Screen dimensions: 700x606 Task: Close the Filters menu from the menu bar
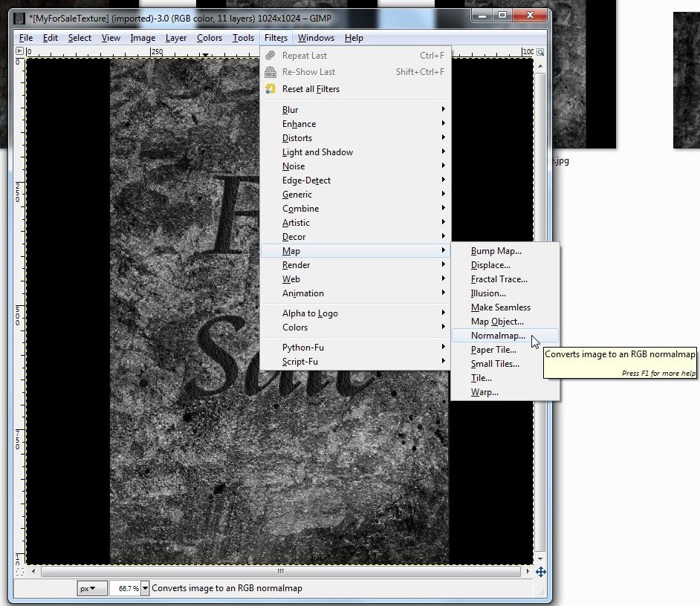pyautogui.click(x=276, y=38)
